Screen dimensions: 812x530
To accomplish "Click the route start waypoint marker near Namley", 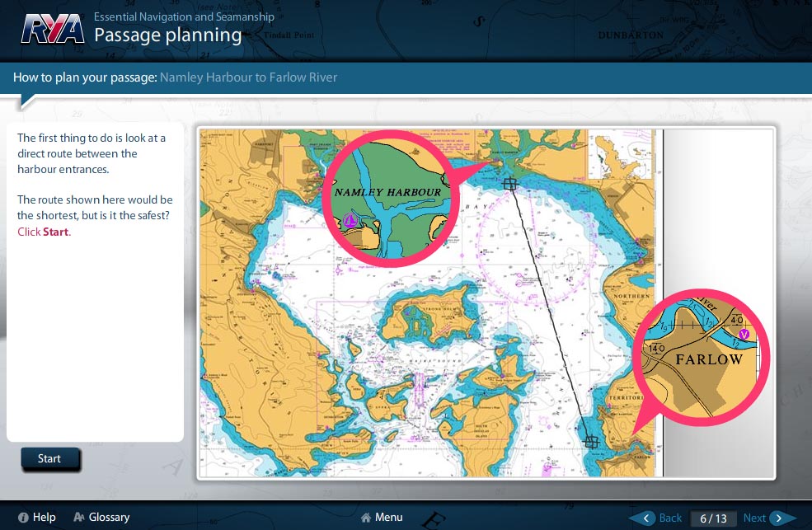I will tap(510, 184).
